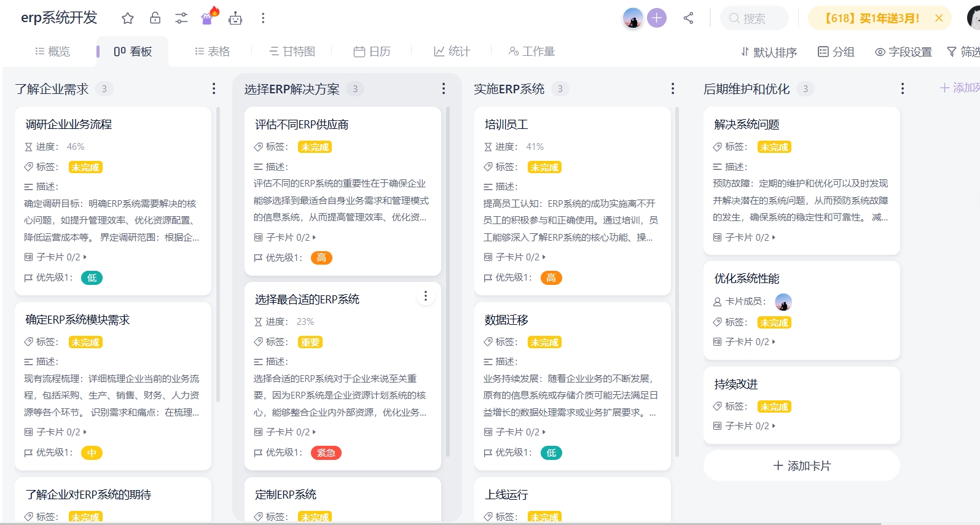
Task: Open the 工作量 tab
Action: (532, 52)
